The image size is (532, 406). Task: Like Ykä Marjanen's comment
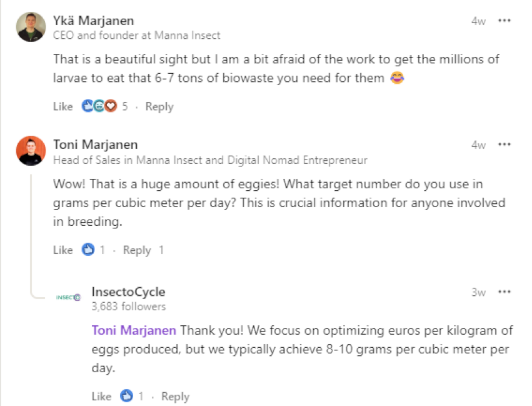63,106
